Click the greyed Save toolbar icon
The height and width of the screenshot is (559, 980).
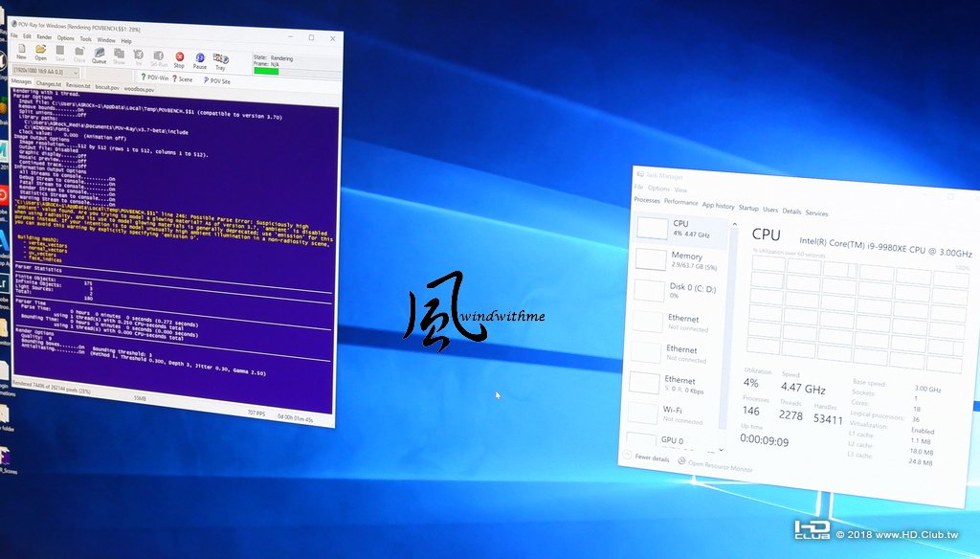60,54
